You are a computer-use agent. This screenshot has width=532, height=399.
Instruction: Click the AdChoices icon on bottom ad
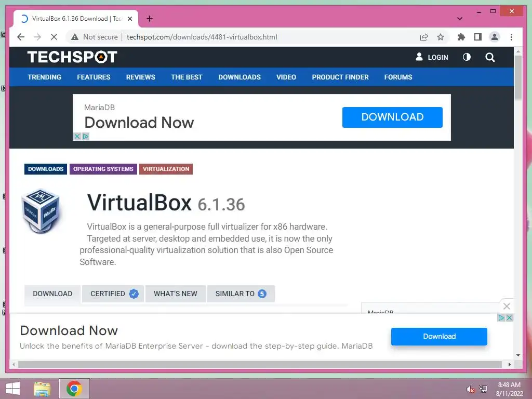pyautogui.click(x=501, y=318)
